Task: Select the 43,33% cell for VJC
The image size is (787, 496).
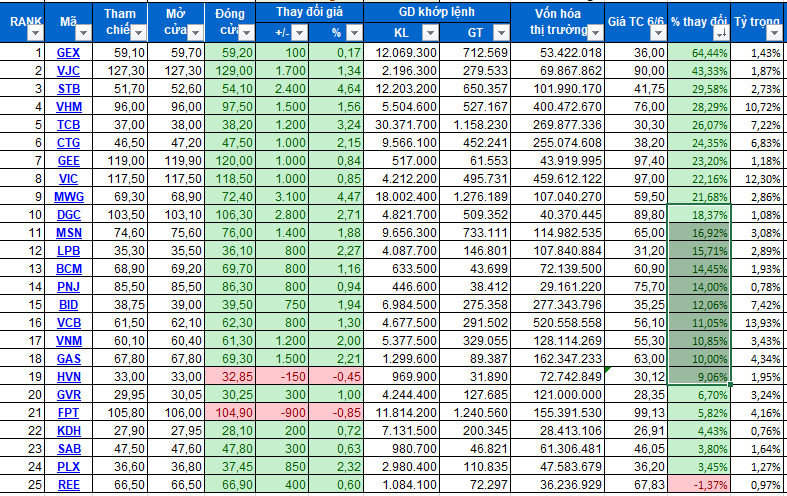Action: tap(699, 71)
